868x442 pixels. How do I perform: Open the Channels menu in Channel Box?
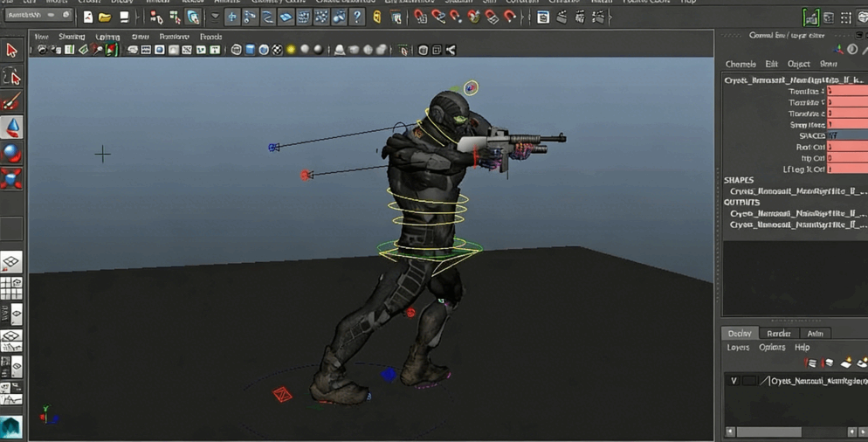[741, 64]
